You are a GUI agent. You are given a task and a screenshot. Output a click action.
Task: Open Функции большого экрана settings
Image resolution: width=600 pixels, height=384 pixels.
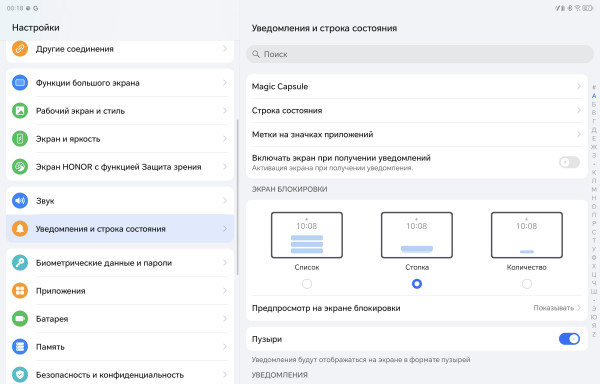(x=120, y=83)
